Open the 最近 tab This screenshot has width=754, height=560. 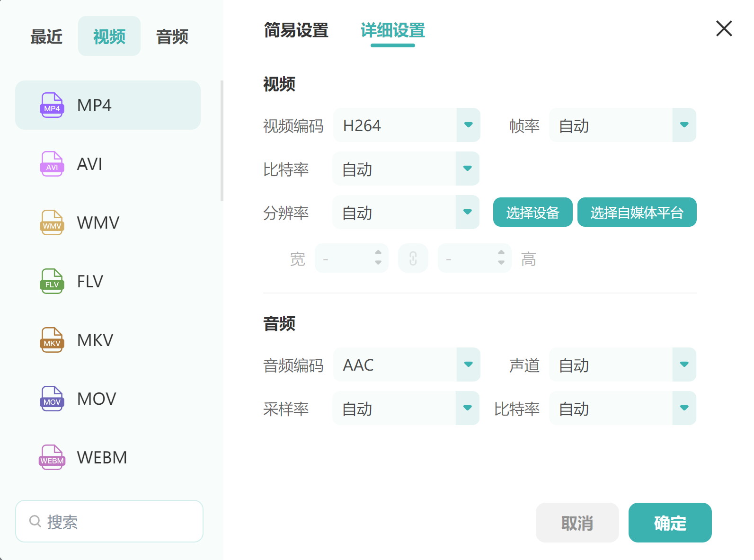coord(46,36)
